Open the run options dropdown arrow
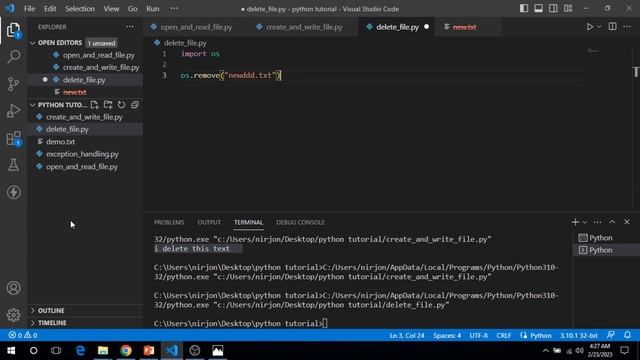The image size is (640, 360). pos(599,27)
